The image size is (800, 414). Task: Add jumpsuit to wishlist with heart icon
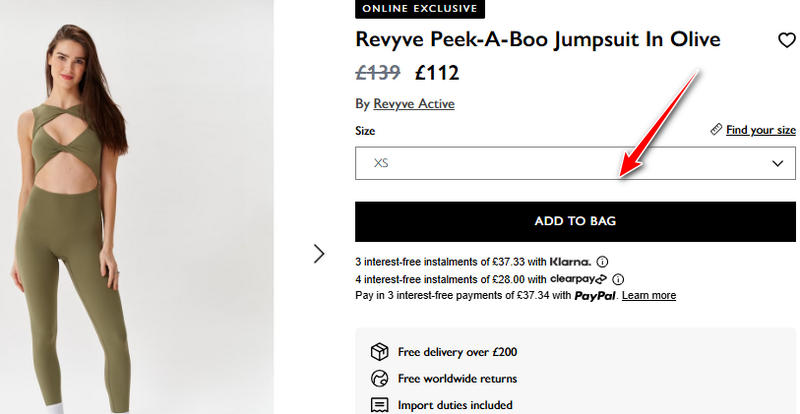(786, 41)
